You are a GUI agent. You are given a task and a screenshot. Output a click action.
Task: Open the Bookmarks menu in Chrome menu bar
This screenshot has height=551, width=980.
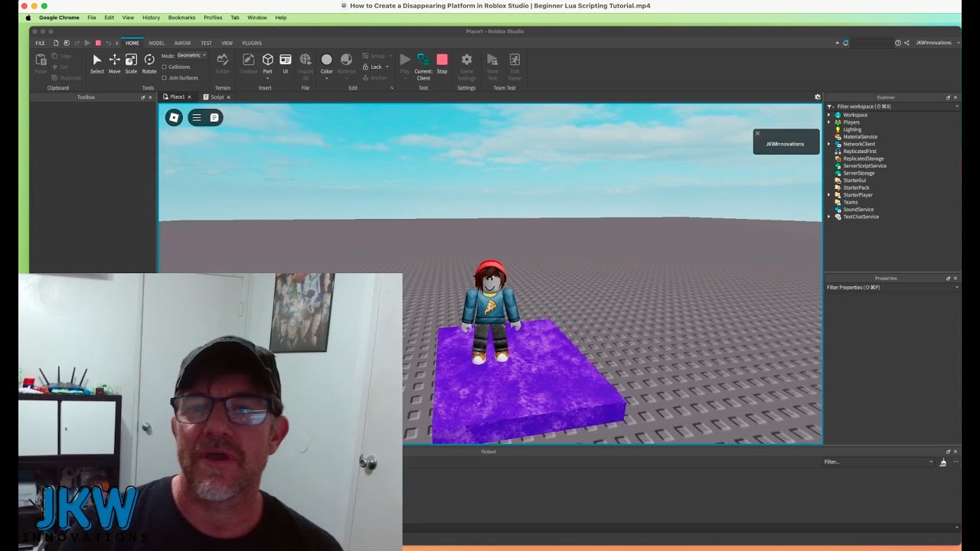[x=181, y=17]
